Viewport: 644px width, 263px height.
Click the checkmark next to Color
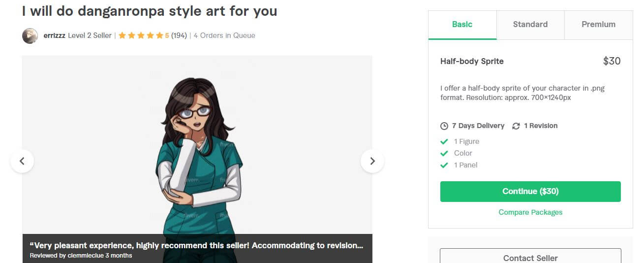point(444,154)
